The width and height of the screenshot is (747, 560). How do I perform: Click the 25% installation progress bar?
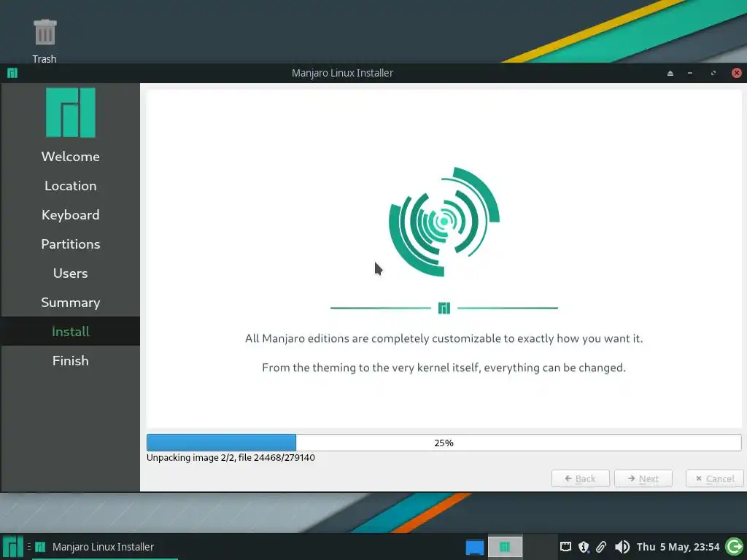(444, 443)
